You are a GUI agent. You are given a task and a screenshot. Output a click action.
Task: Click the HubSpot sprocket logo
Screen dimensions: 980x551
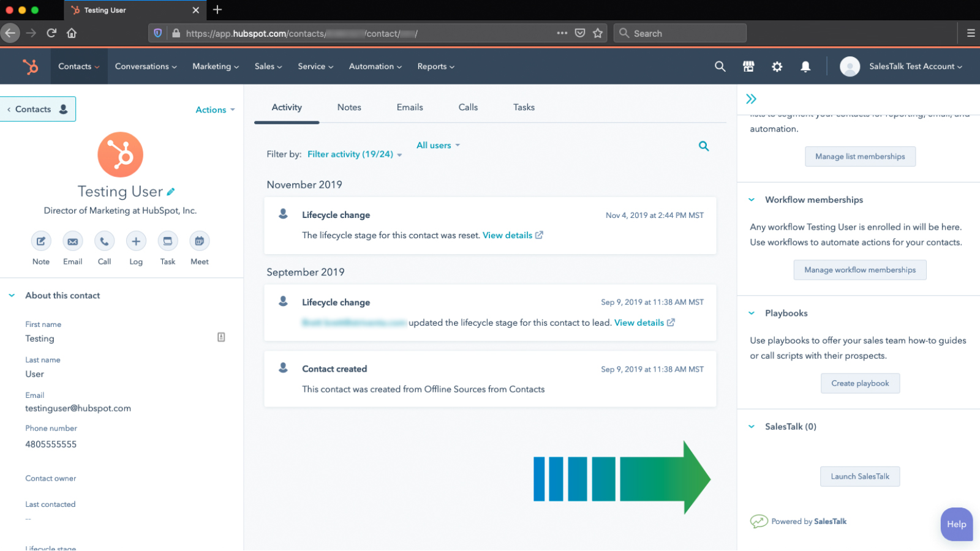(30, 66)
